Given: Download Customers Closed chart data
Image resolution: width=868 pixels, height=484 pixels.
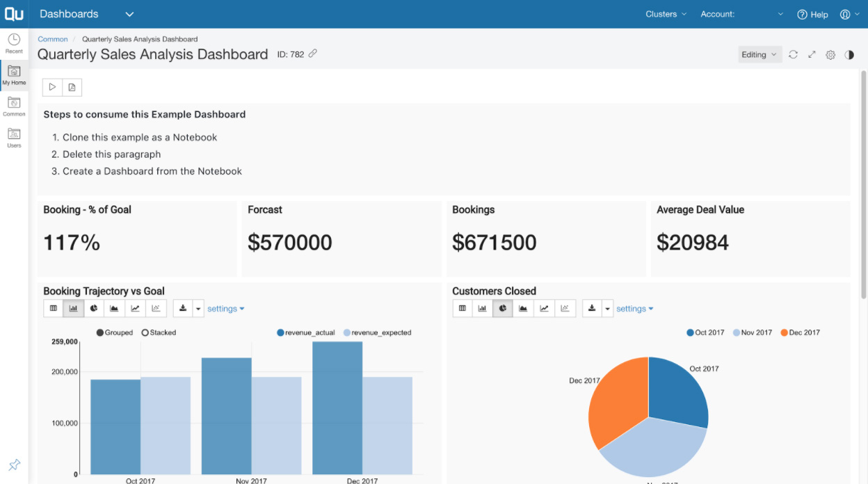Looking at the screenshot, I should point(592,308).
